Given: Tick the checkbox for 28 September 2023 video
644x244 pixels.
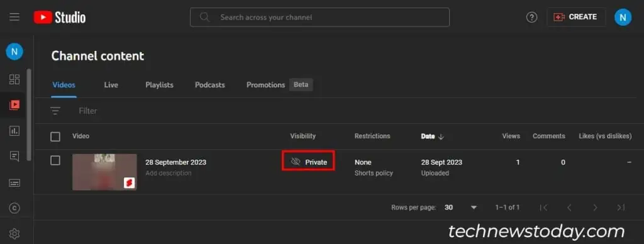Looking at the screenshot, I should (55, 160).
